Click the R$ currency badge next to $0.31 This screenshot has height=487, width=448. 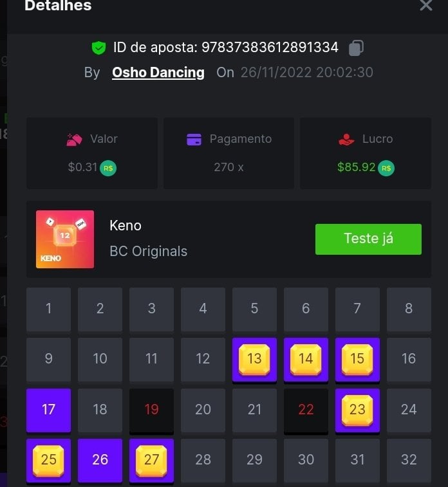click(108, 168)
